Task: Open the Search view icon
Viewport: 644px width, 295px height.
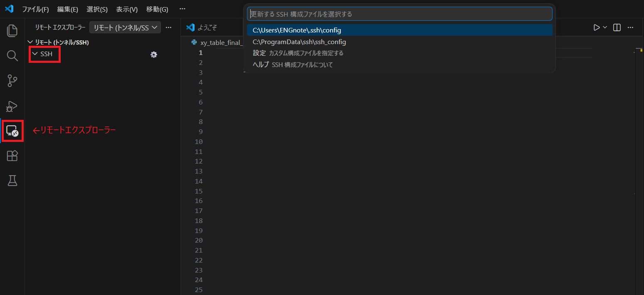Action: [12, 56]
